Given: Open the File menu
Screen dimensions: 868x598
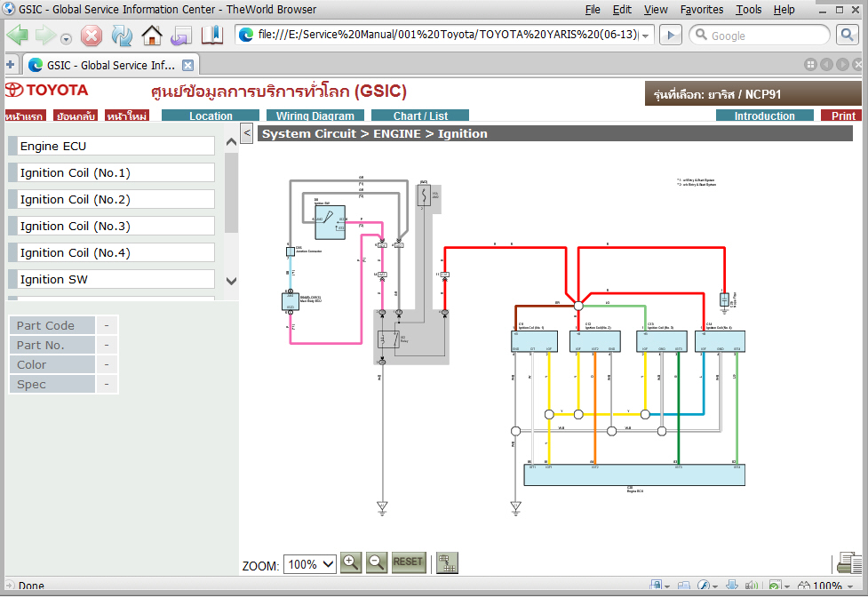Looking at the screenshot, I should click(593, 10).
